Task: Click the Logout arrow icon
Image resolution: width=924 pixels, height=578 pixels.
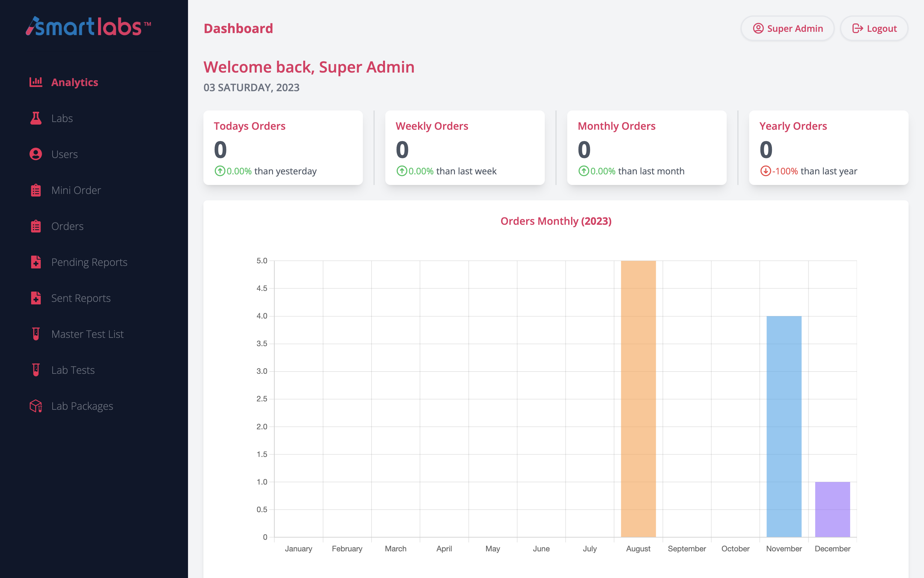Action: click(x=858, y=28)
